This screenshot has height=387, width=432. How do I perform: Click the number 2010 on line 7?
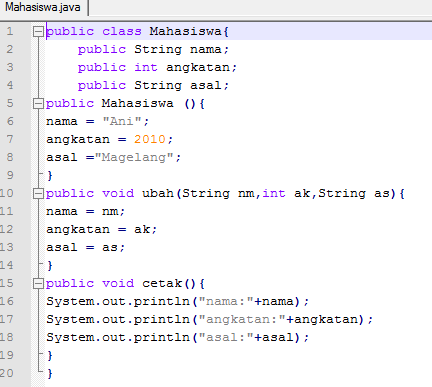tap(150, 139)
